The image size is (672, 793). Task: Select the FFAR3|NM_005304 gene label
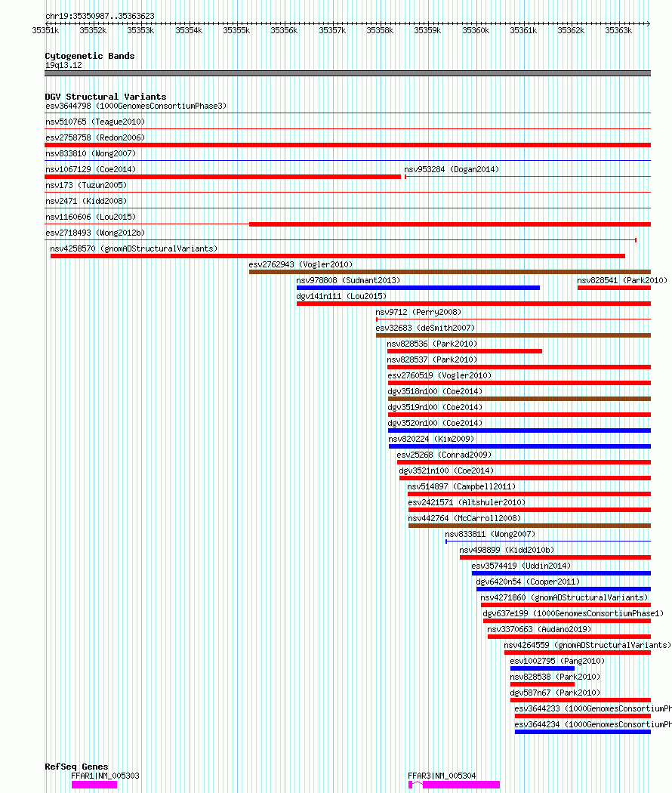(x=442, y=776)
